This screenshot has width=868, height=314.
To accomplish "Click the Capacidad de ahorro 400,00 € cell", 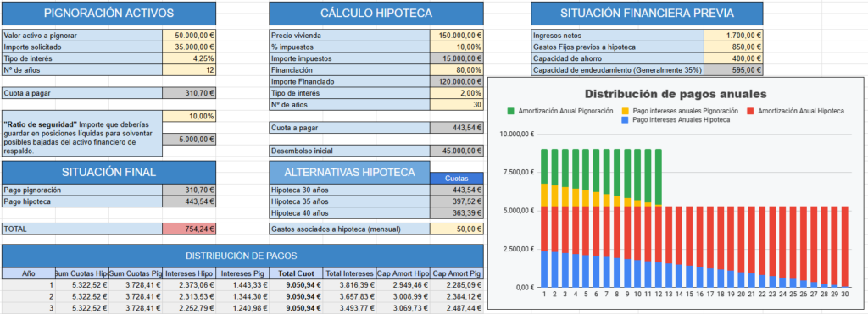I will 733,58.
